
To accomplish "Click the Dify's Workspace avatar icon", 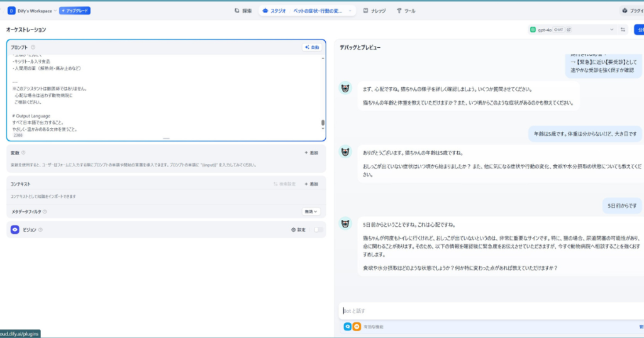I will (11, 11).
